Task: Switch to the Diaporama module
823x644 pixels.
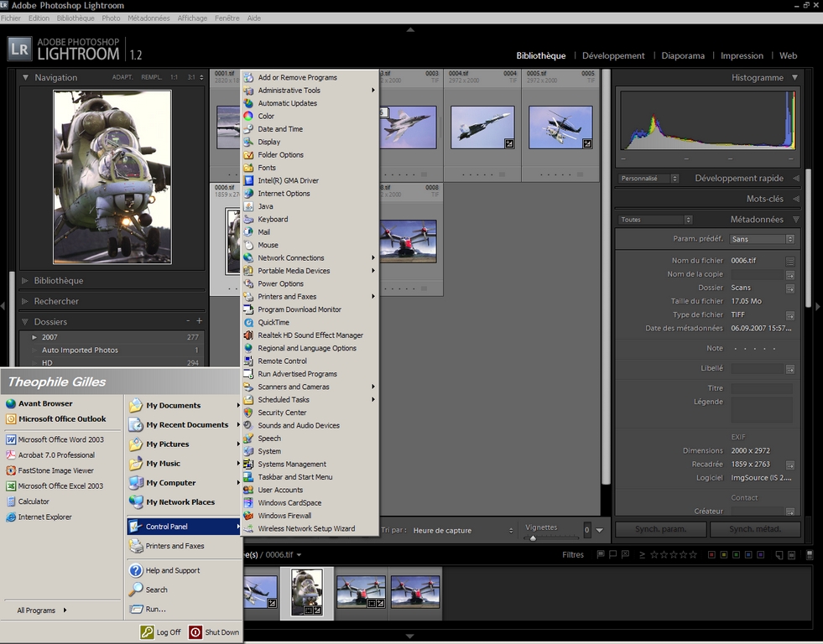Action: [683, 55]
